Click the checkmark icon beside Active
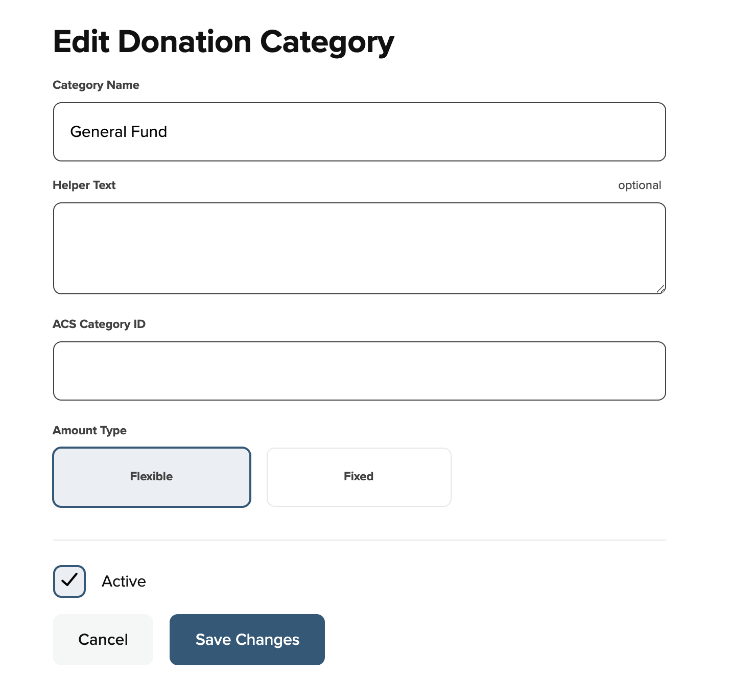The image size is (753, 700). [69, 579]
